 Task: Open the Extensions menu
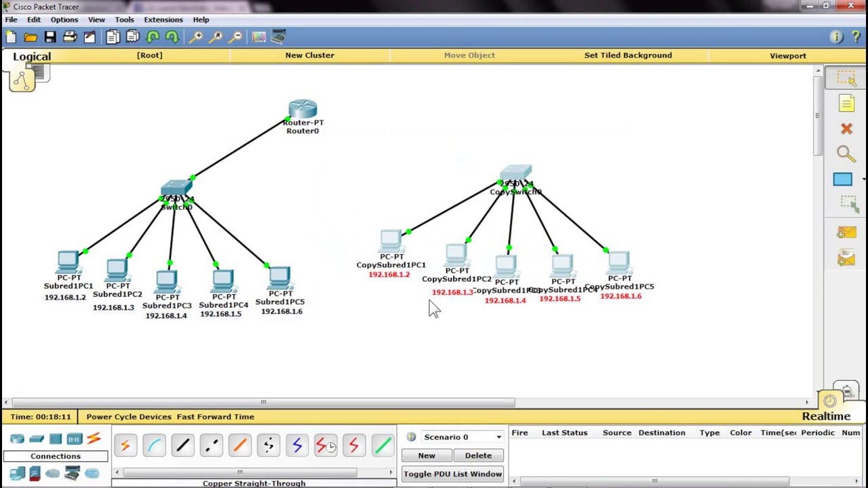[x=163, y=20]
